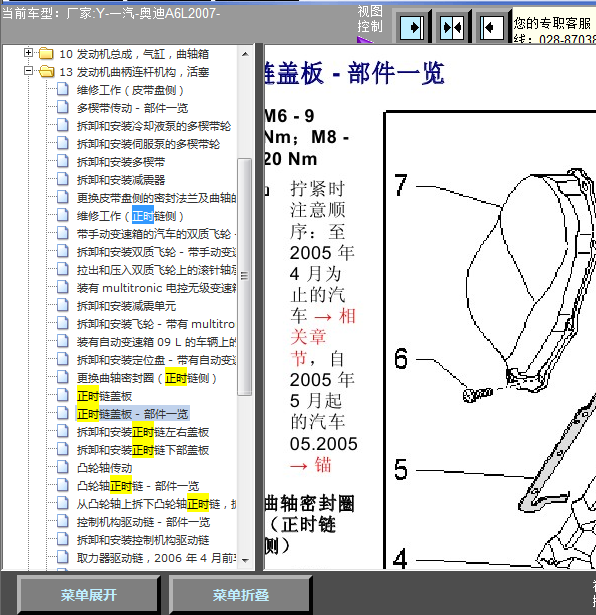Image resolution: width=596 pixels, height=615 pixels.
Task: Click part number 5 label in diagram
Action: pos(401,469)
